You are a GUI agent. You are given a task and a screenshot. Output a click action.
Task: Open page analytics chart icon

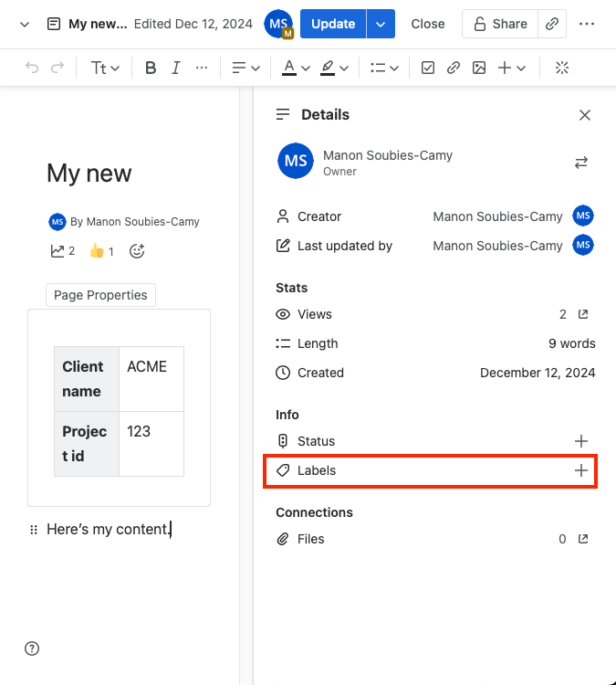(x=57, y=251)
